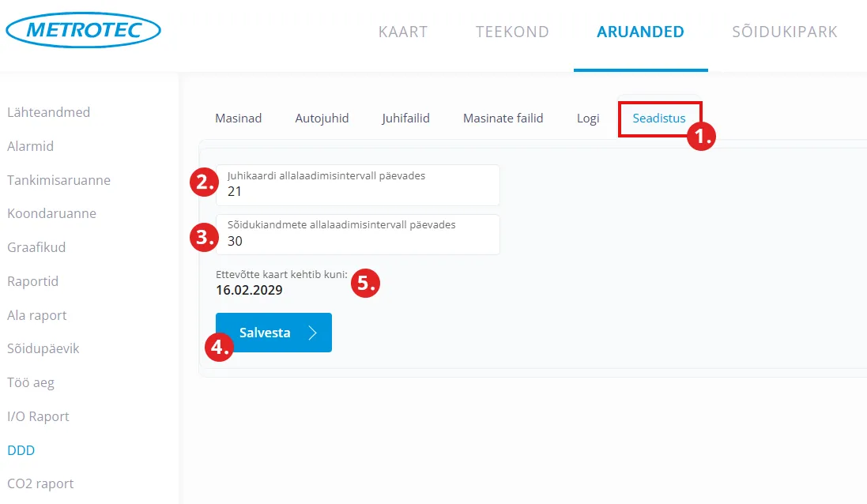
Task: Click the Metrotec logo
Action: (x=83, y=31)
